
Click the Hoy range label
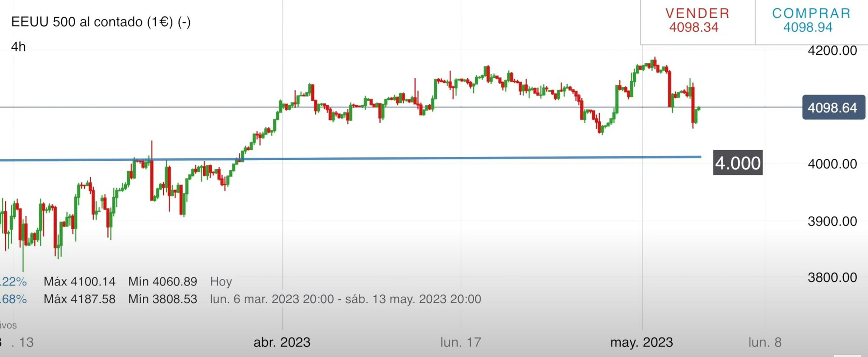(221, 282)
